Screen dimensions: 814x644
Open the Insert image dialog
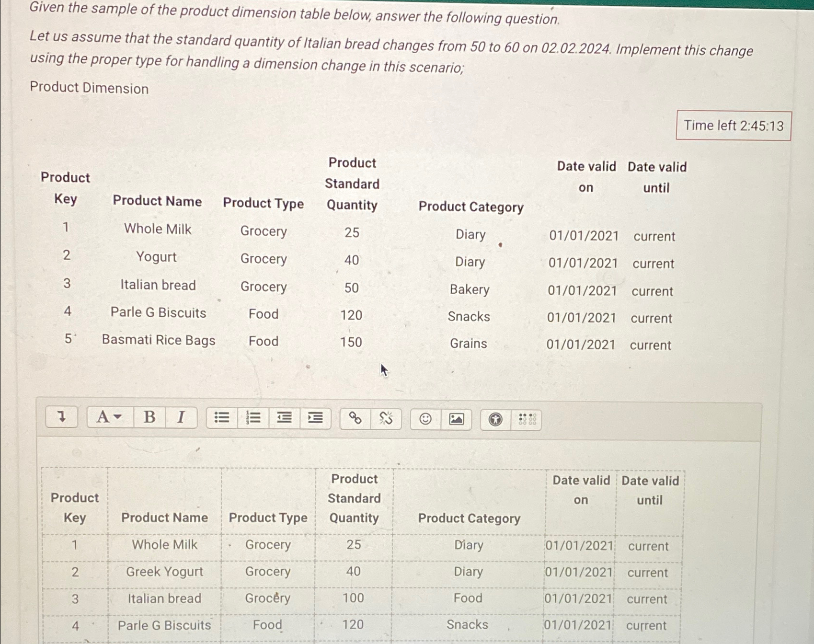point(457,419)
